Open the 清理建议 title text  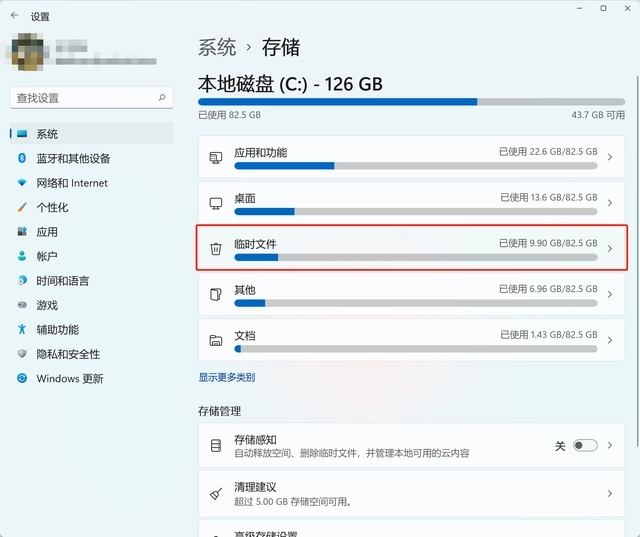tap(255, 487)
